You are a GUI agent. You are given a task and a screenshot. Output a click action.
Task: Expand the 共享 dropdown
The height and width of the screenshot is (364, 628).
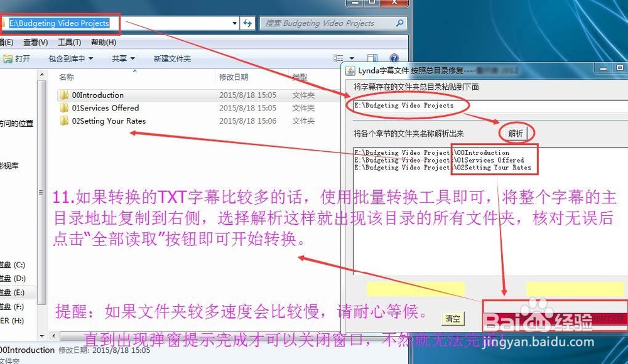click(x=123, y=59)
